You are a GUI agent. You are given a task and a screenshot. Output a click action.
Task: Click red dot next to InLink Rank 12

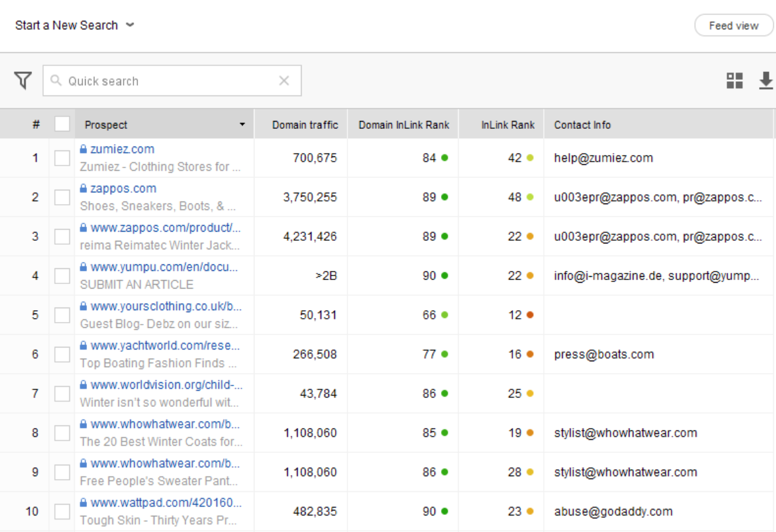click(x=530, y=315)
